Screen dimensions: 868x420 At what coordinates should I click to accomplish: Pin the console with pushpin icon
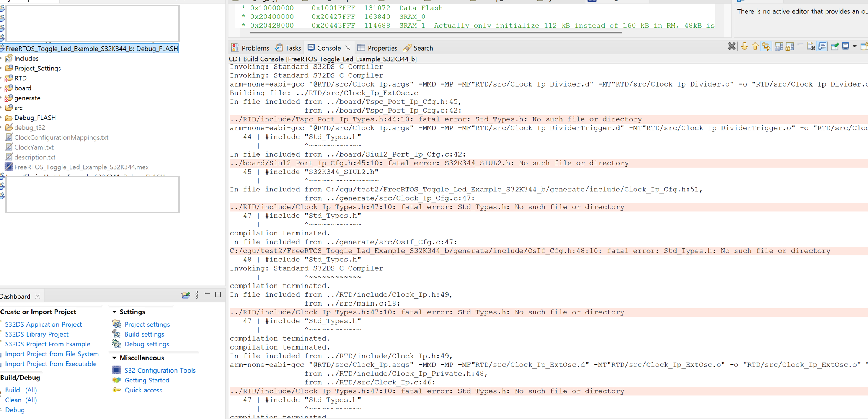click(835, 47)
